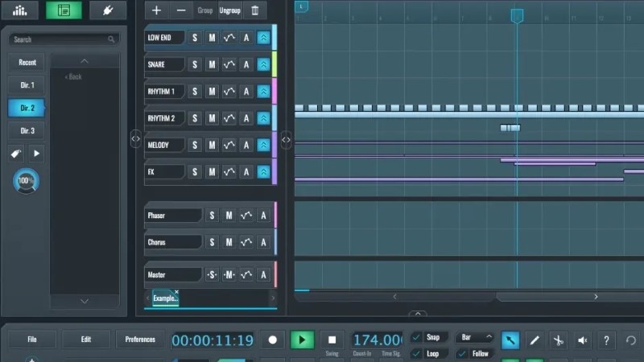The height and width of the screenshot is (362, 644).
Task: Preview sample with browser play icon
Action: point(36,154)
